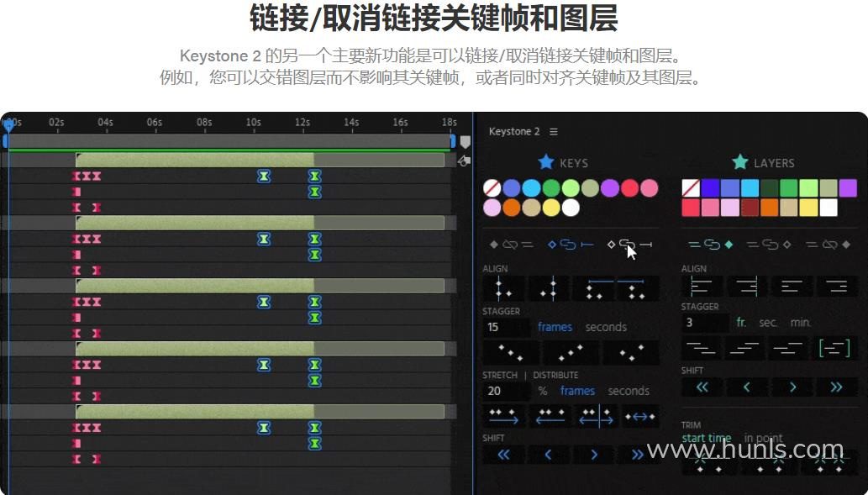This screenshot has height=495, width=868.
Task: Choose start time under TRIM
Action: point(707,438)
